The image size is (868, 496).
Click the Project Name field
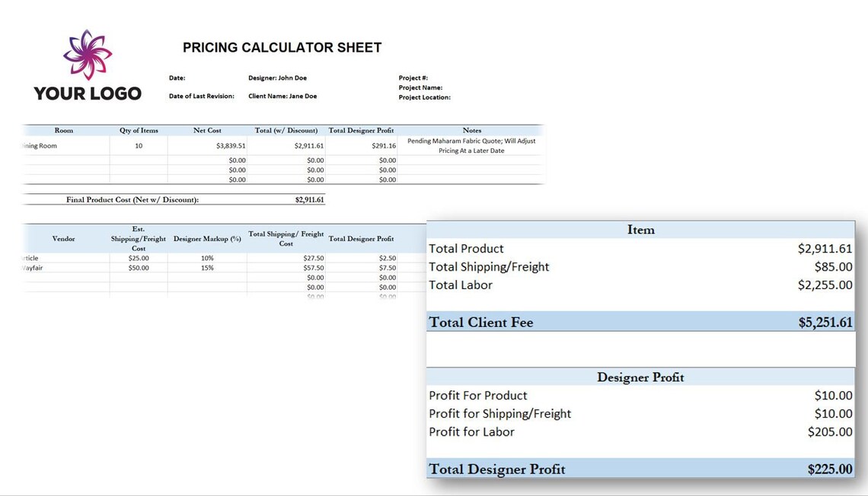(x=421, y=87)
